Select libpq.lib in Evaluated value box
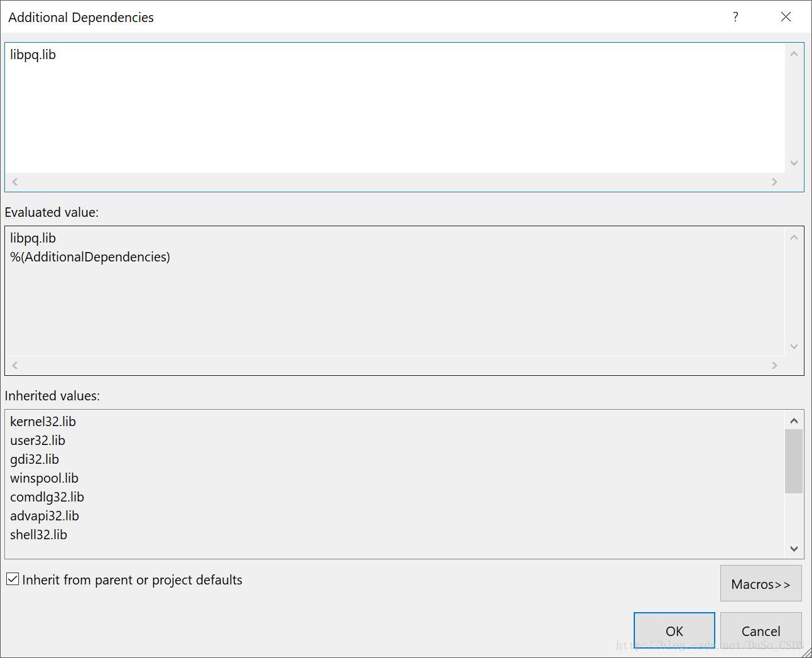Screen dimensions: 812x658 33,238
